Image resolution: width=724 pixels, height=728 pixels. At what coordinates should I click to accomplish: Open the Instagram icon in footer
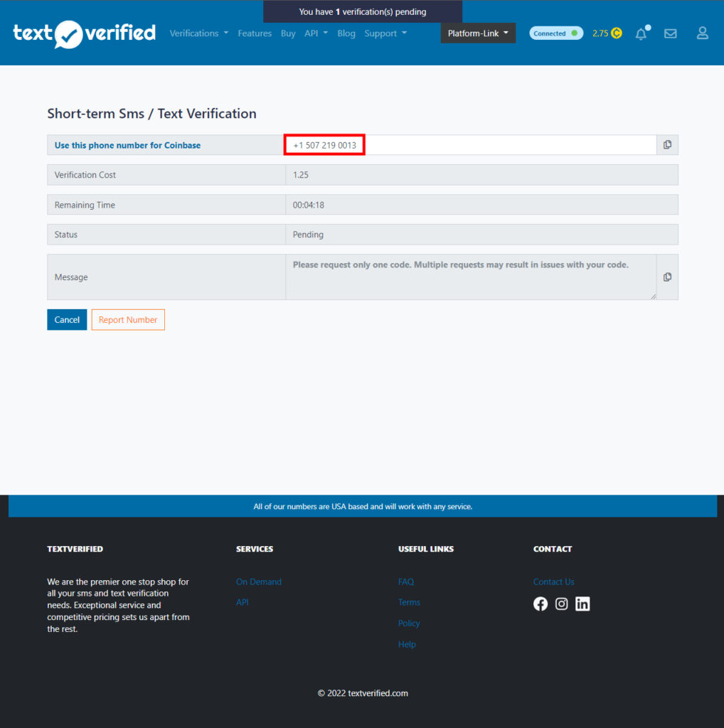coord(561,604)
